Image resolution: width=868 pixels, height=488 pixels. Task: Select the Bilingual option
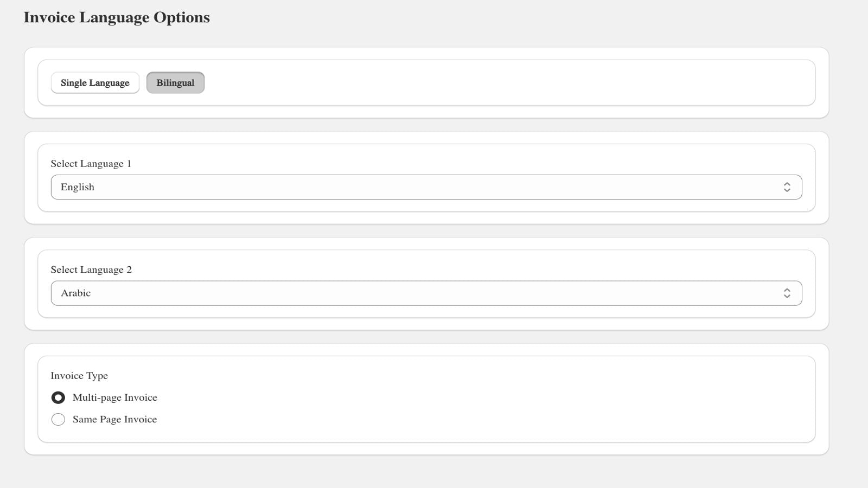point(175,83)
